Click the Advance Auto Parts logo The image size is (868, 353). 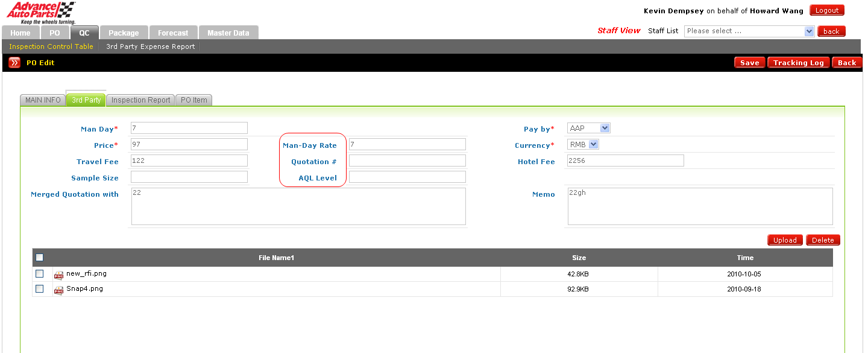tap(40, 12)
